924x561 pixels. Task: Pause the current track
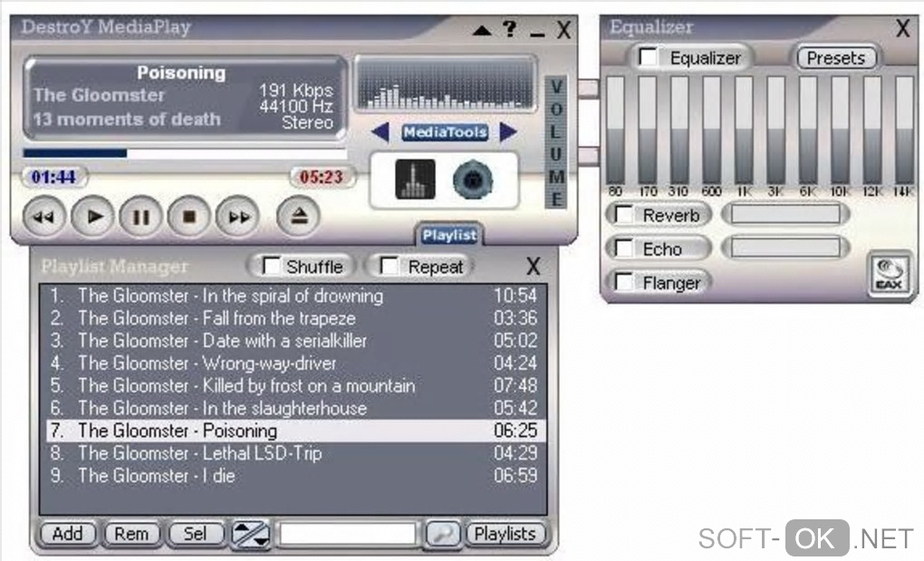(140, 217)
